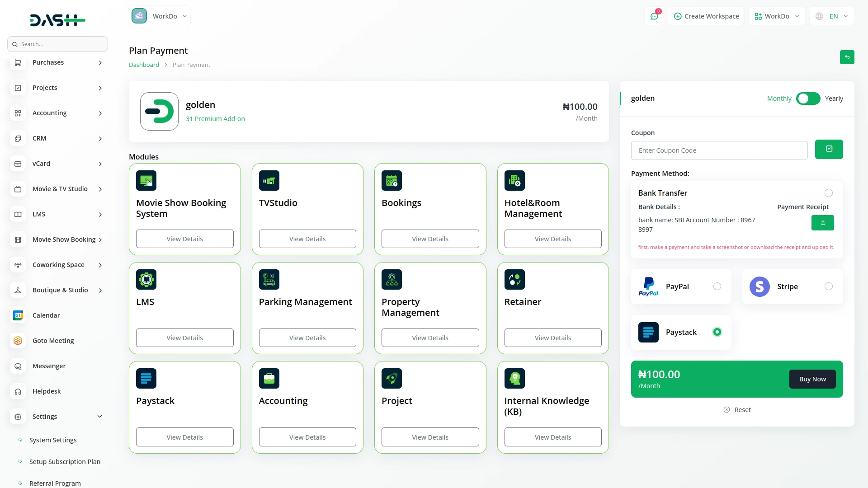The height and width of the screenshot is (488, 868).
Task: Collapse the Settings sidebar menu
Action: (x=57, y=416)
